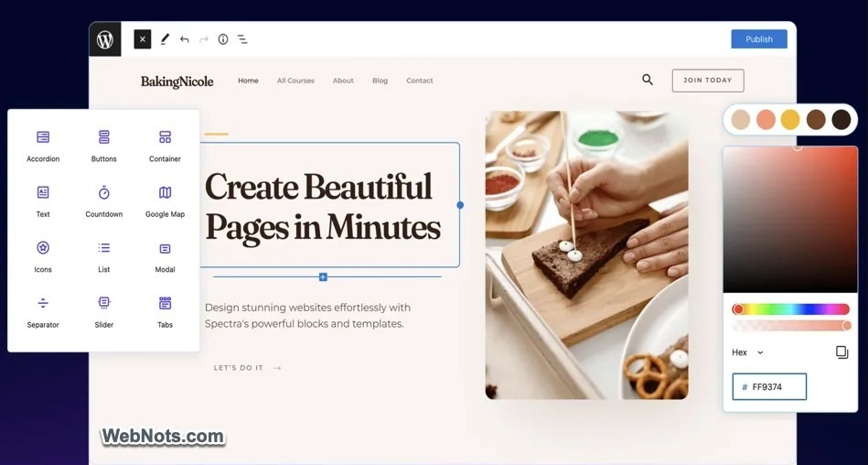Open the list view outline
The image size is (868, 465).
[x=242, y=39]
